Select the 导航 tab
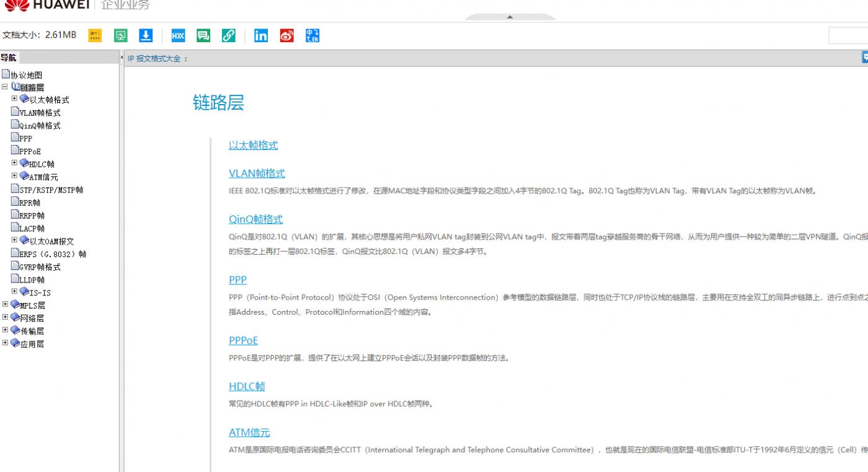868x472 pixels. pos(9,58)
